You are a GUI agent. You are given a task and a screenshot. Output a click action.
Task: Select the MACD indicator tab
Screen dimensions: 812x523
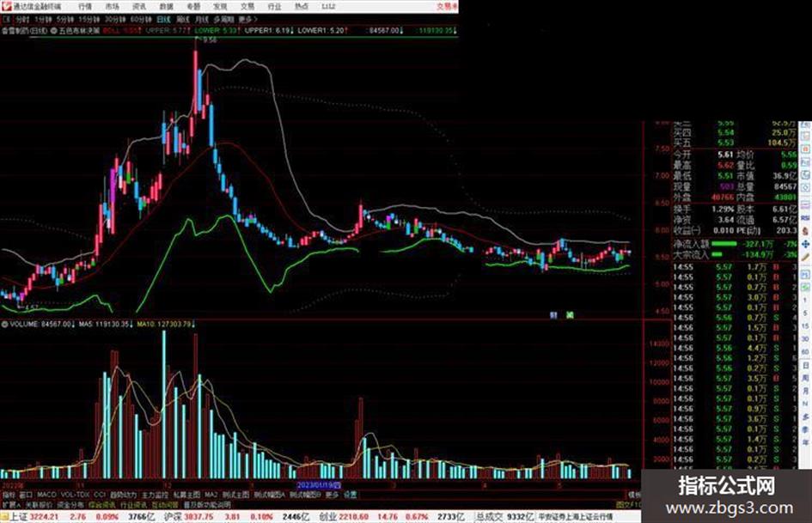point(46,495)
